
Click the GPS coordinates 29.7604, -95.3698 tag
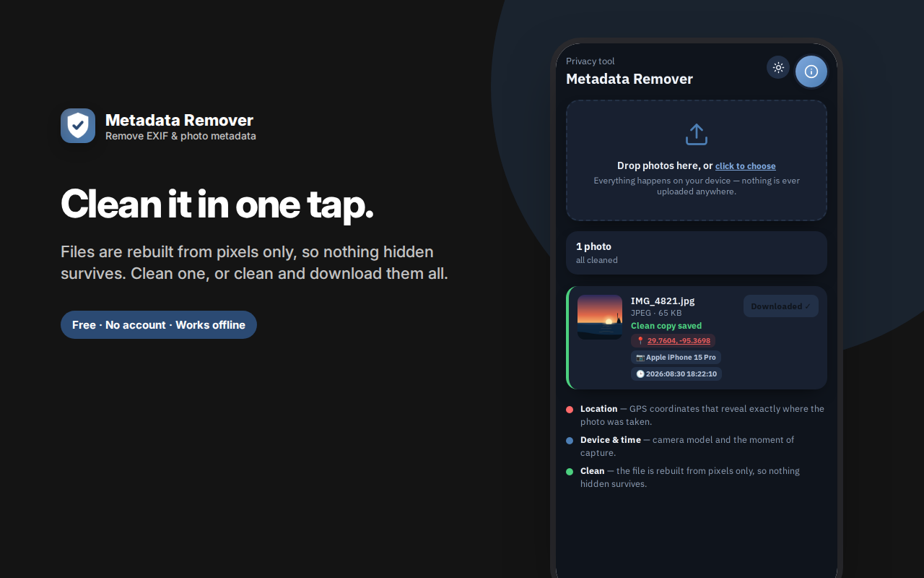(673, 341)
